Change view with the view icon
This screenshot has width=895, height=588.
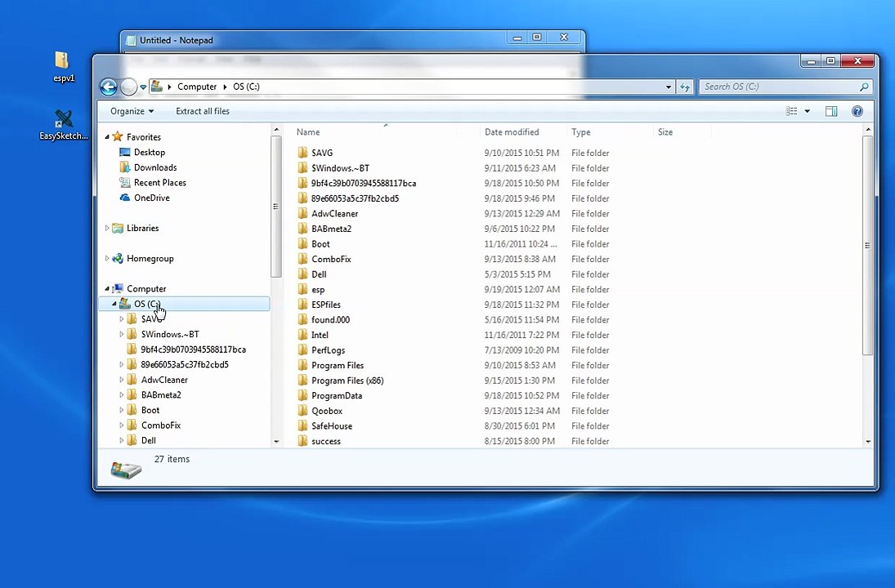point(792,111)
